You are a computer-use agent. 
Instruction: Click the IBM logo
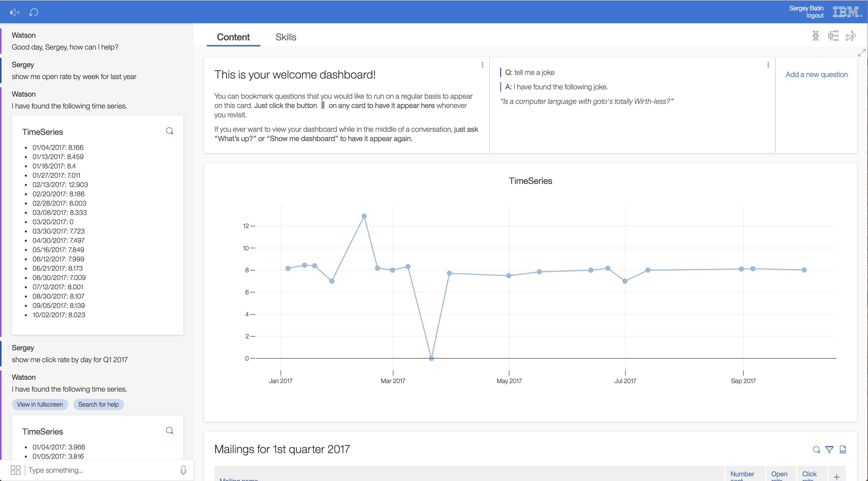pyautogui.click(x=847, y=12)
